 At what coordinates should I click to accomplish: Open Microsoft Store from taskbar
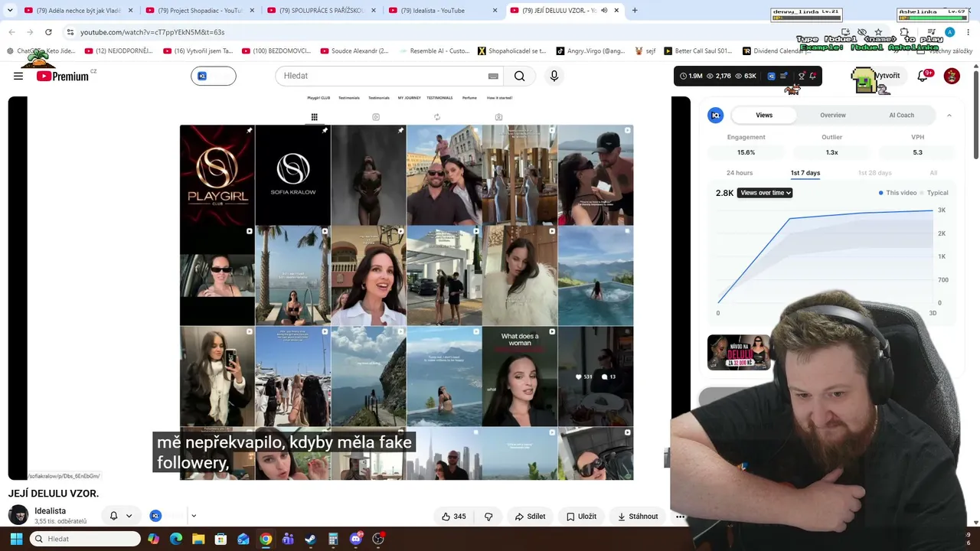pyautogui.click(x=220, y=539)
